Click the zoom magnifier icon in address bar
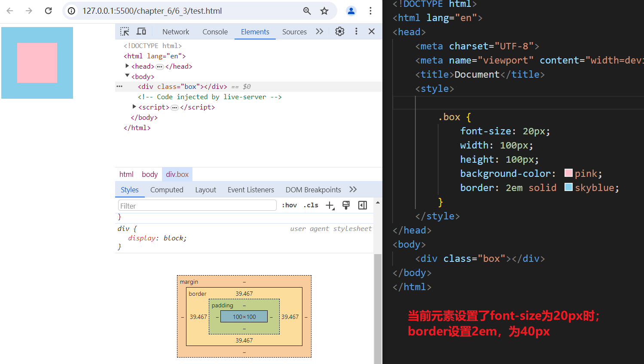Screen dimensions: 644x364 click(307, 11)
